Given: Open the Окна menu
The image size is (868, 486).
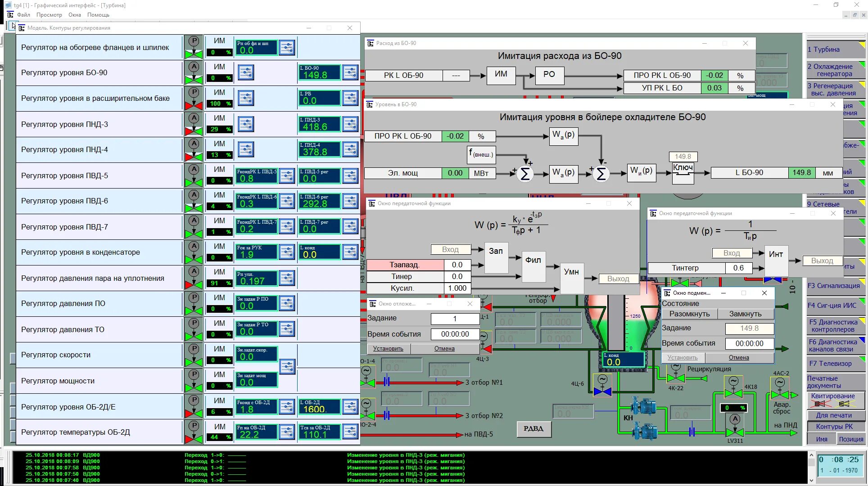Looking at the screenshot, I should pos(75,15).
